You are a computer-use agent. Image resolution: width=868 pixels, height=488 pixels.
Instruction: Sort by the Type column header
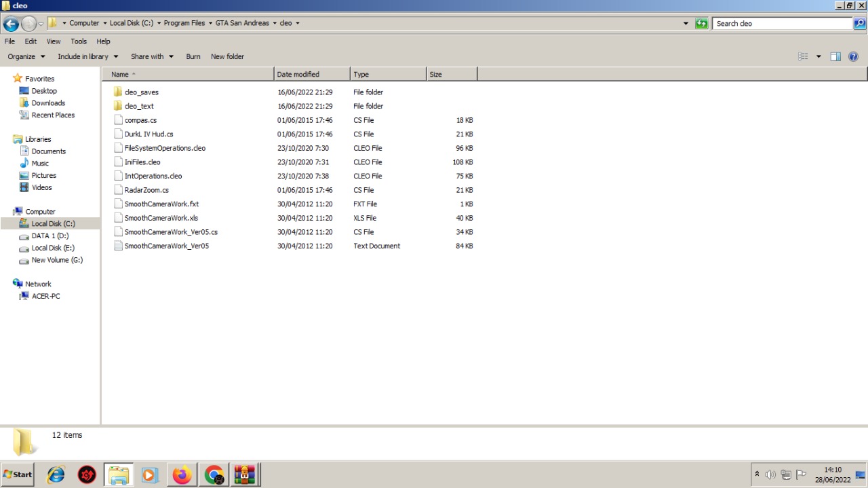pos(388,74)
